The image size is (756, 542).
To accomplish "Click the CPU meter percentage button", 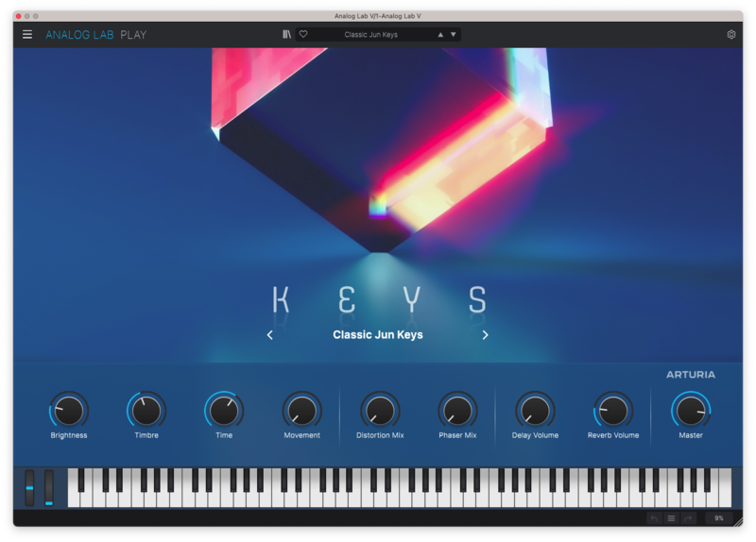I will point(718,518).
